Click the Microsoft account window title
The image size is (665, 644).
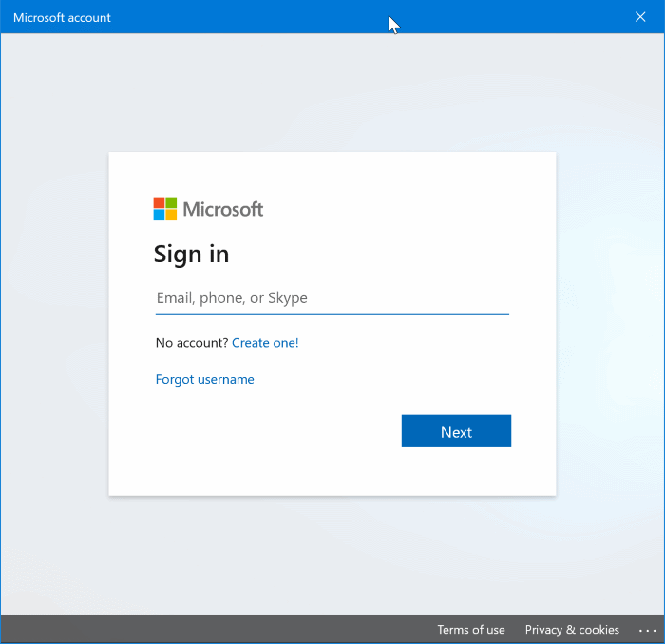click(x=62, y=18)
